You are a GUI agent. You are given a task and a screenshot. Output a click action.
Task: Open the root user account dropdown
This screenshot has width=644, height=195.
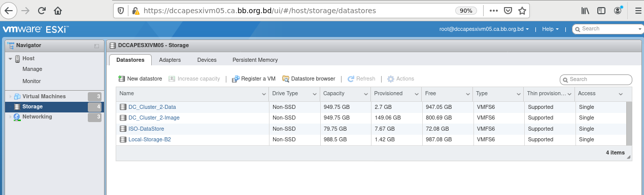coord(484,29)
